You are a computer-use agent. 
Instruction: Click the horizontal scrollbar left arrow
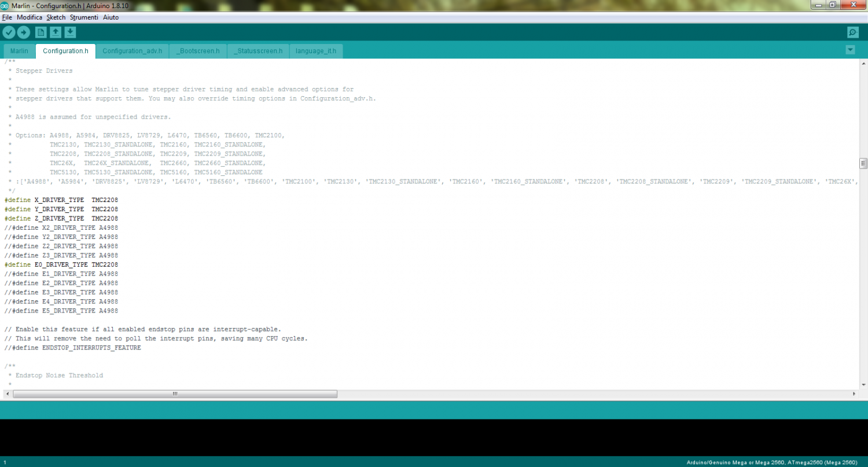tap(8, 394)
